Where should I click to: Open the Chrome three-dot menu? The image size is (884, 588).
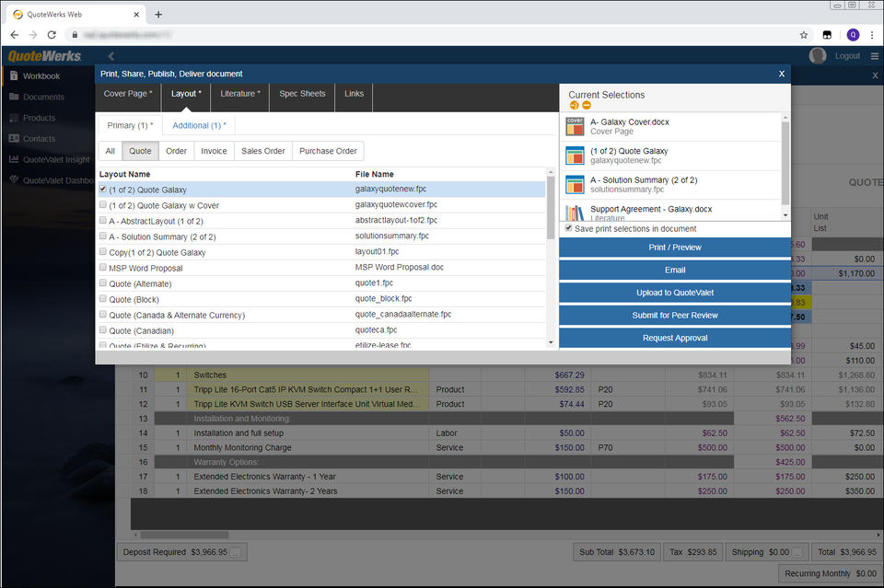[x=872, y=35]
